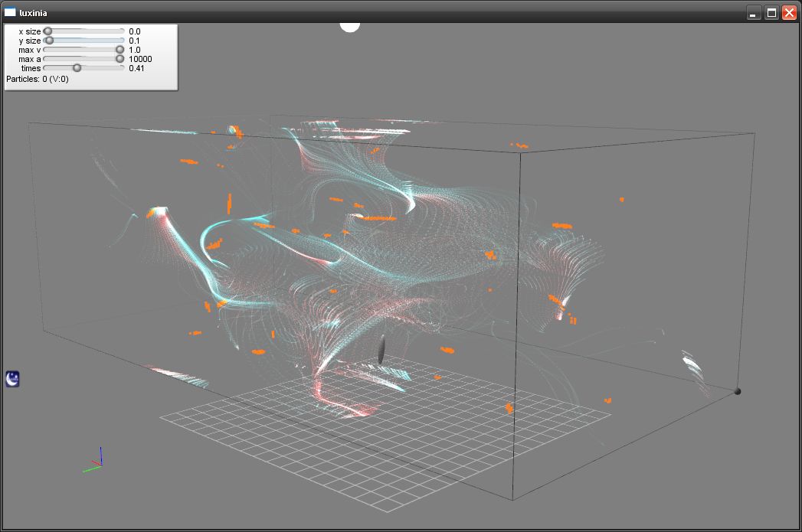
Task: Click the Particles count status text
Action: pos(38,79)
